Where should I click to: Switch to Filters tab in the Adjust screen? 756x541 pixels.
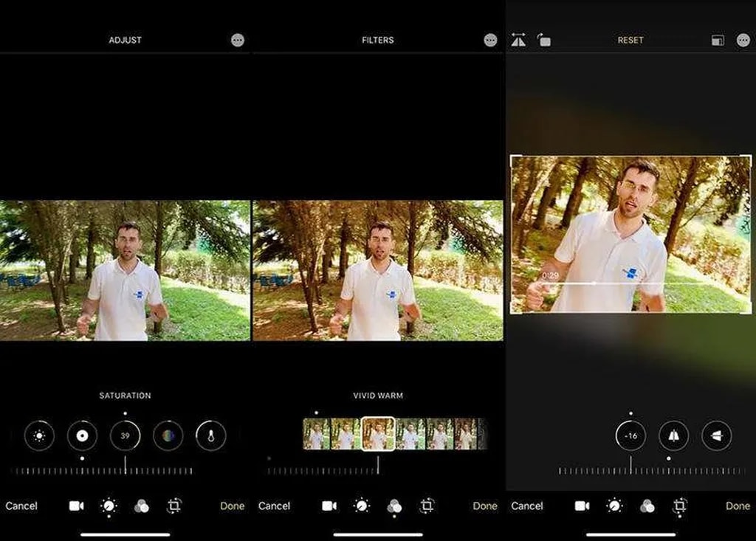click(x=142, y=506)
